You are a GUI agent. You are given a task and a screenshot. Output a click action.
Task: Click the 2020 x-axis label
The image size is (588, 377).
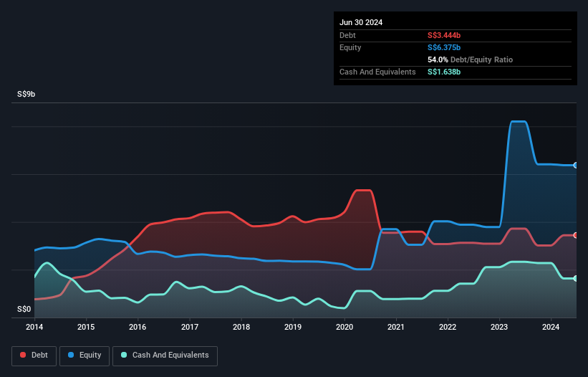coord(344,327)
